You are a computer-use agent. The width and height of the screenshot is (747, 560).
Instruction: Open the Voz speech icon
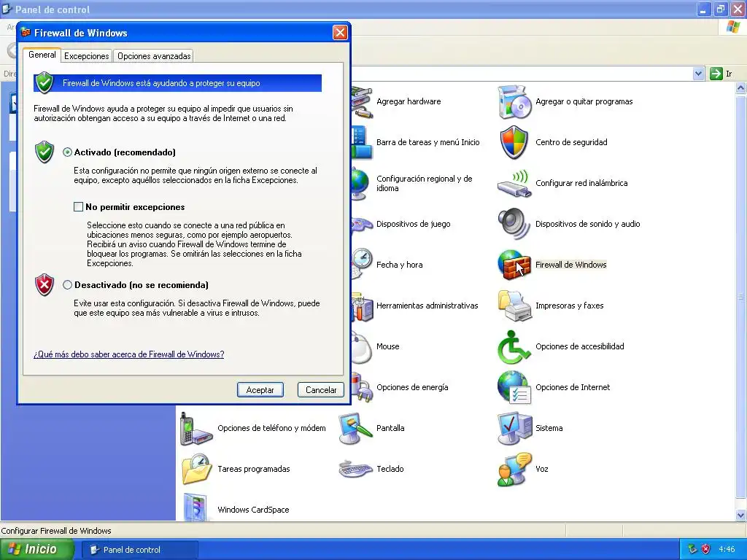[x=514, y=469]
